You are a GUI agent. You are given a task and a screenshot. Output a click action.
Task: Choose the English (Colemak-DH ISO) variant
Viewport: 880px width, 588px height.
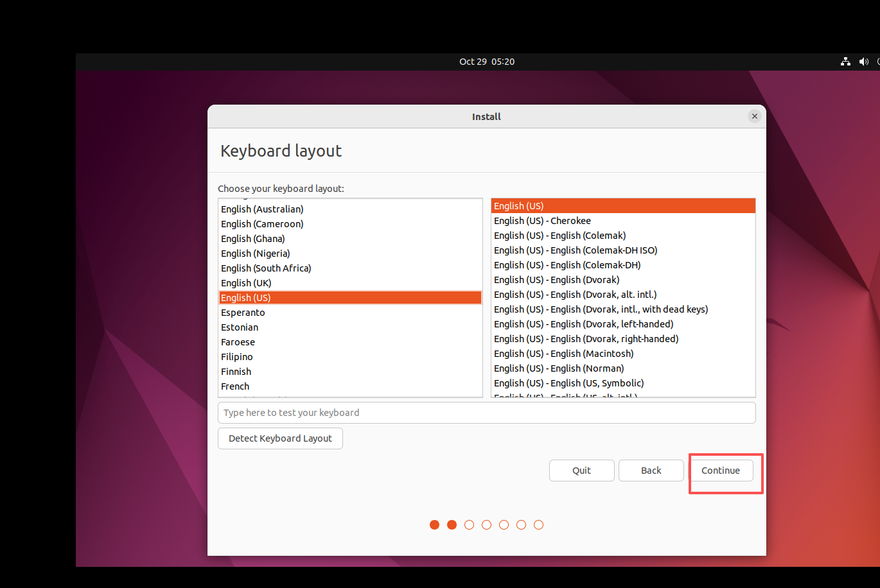(623, 250)
